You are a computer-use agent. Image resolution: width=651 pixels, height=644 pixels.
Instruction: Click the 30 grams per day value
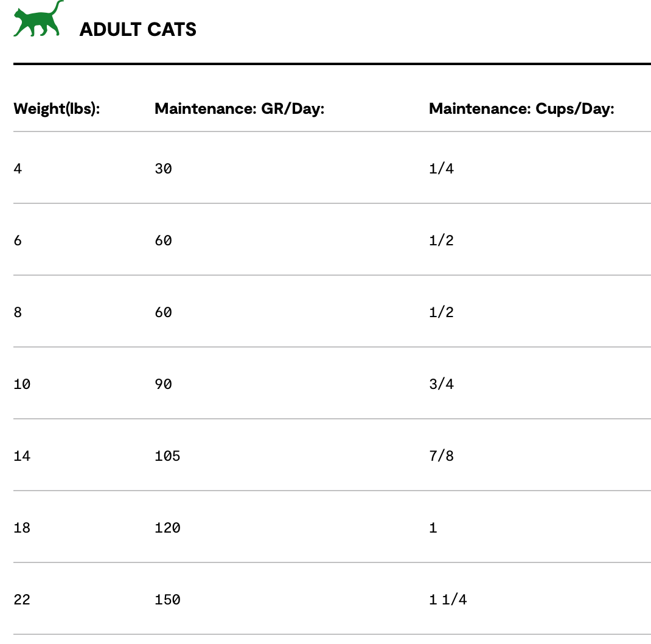tap(163, 169)
